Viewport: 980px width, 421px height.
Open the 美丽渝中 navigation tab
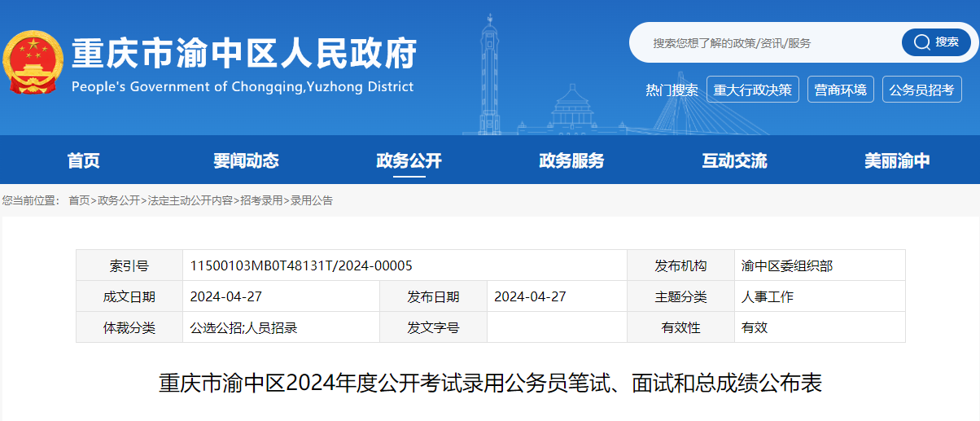(897, 160)
